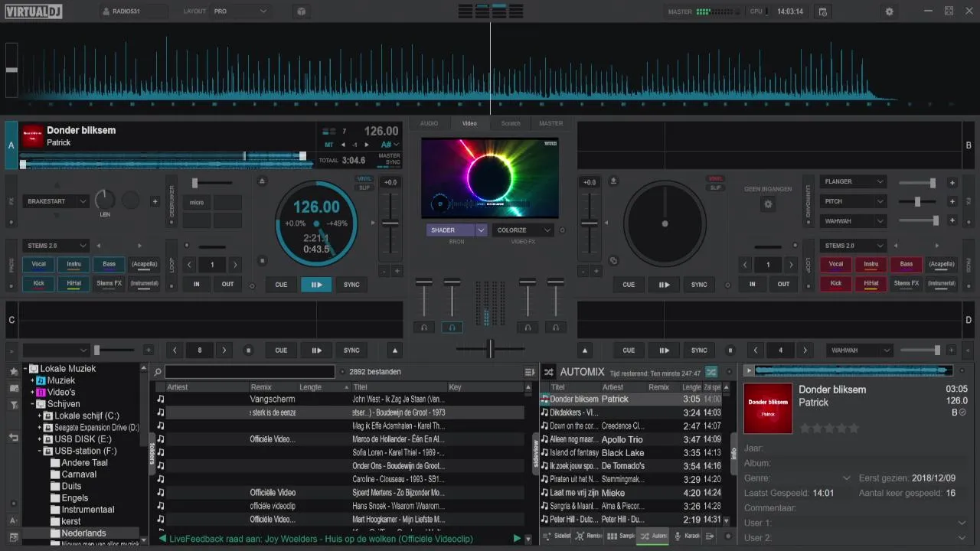Click SYNC button on deck B
980x551 pixels.
pos(699,285)
